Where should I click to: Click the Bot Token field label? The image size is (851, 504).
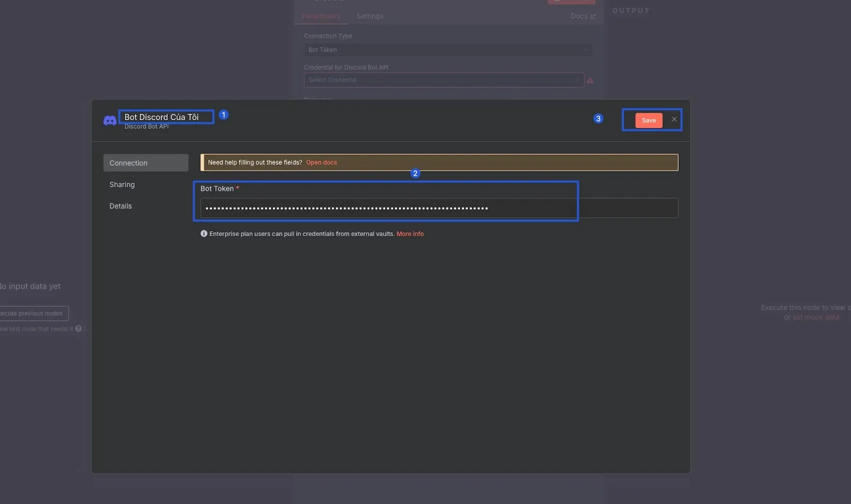click(x=217, y=188)
